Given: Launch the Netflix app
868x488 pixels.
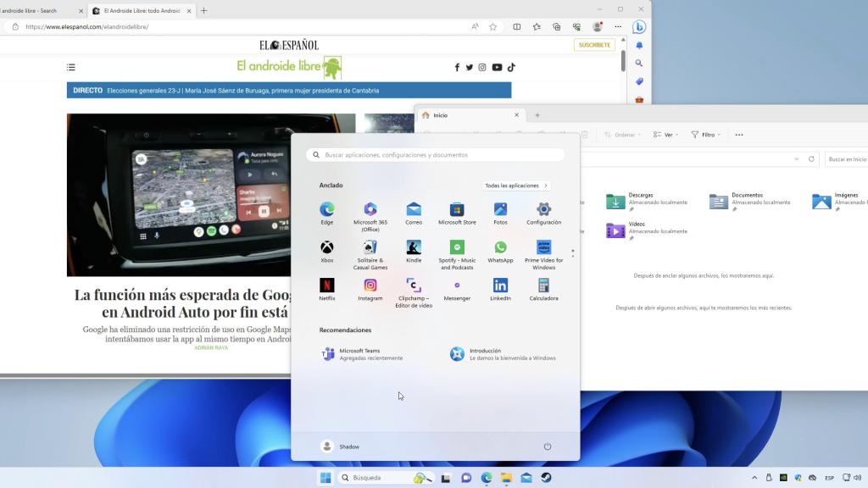Looking at the screenshot, I should tap(326, 290).
